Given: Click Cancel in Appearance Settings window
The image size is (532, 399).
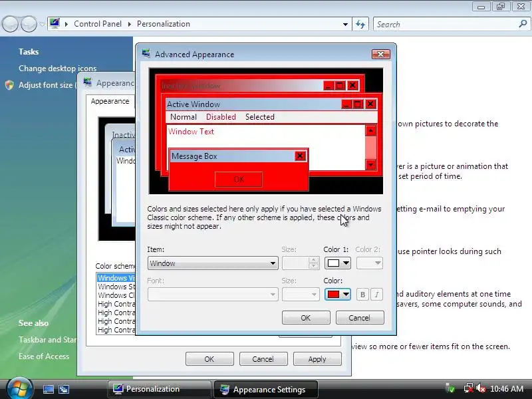Looking at the screenshot, I should (x=263, y=359).
